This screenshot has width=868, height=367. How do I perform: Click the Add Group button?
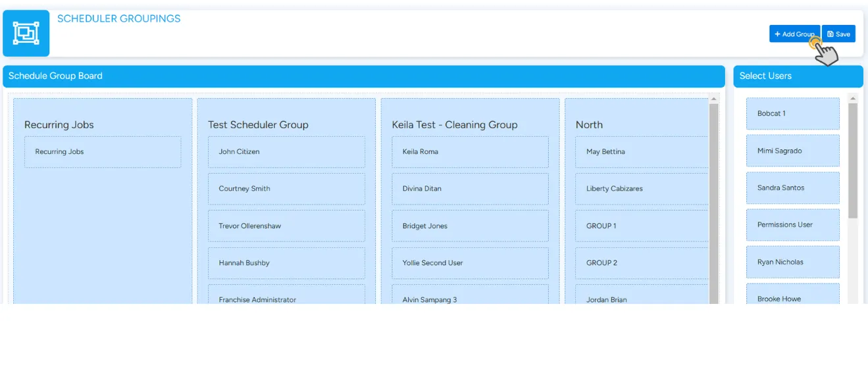(794, 34)
